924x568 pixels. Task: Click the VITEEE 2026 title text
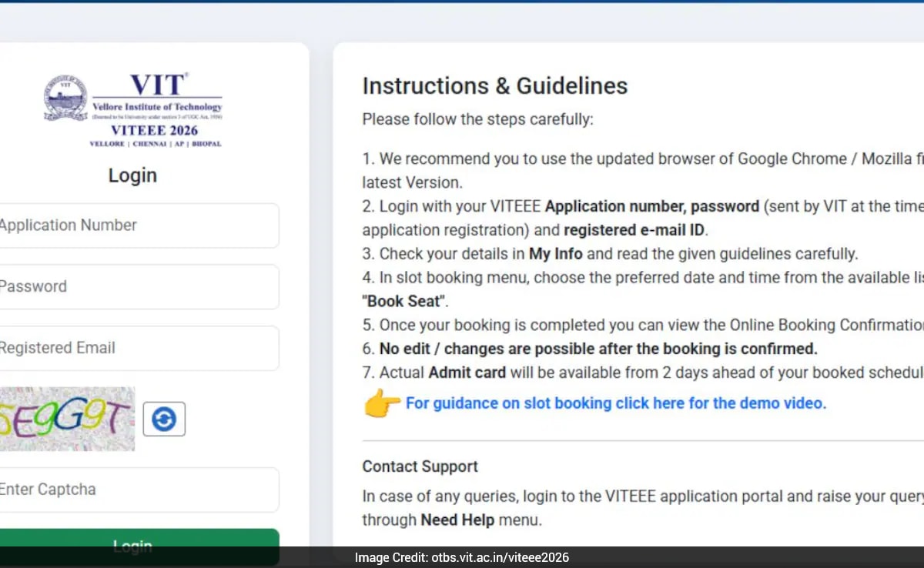coord(155,131)
